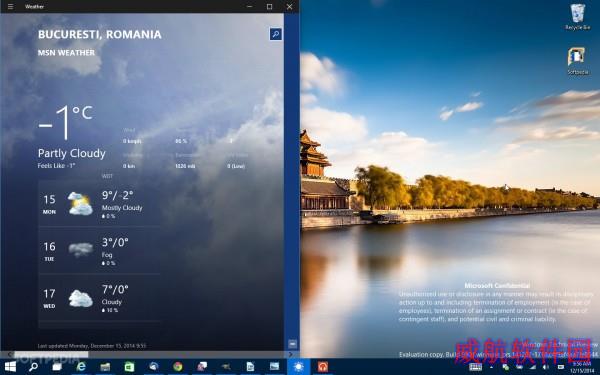The width and height of the screenshot is (600, 375).
Task: Open the green Store app in taskbar
Action: pyautogui.click(x=129, y=367)
